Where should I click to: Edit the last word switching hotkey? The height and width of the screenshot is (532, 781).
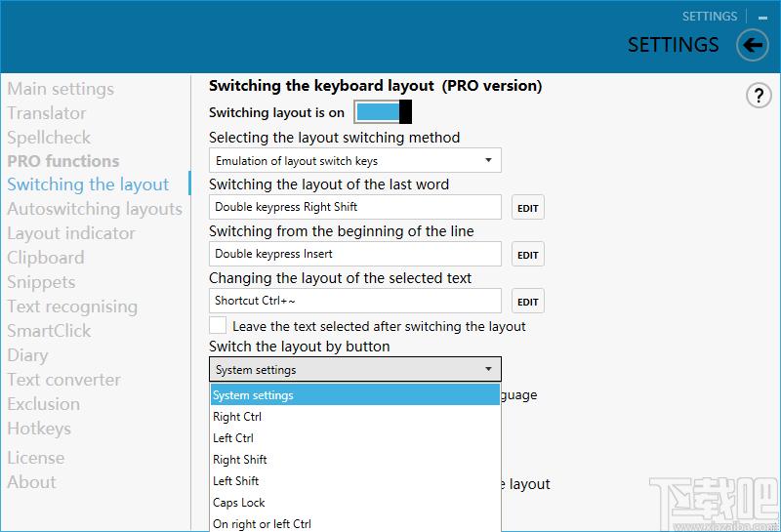(528, 208)
